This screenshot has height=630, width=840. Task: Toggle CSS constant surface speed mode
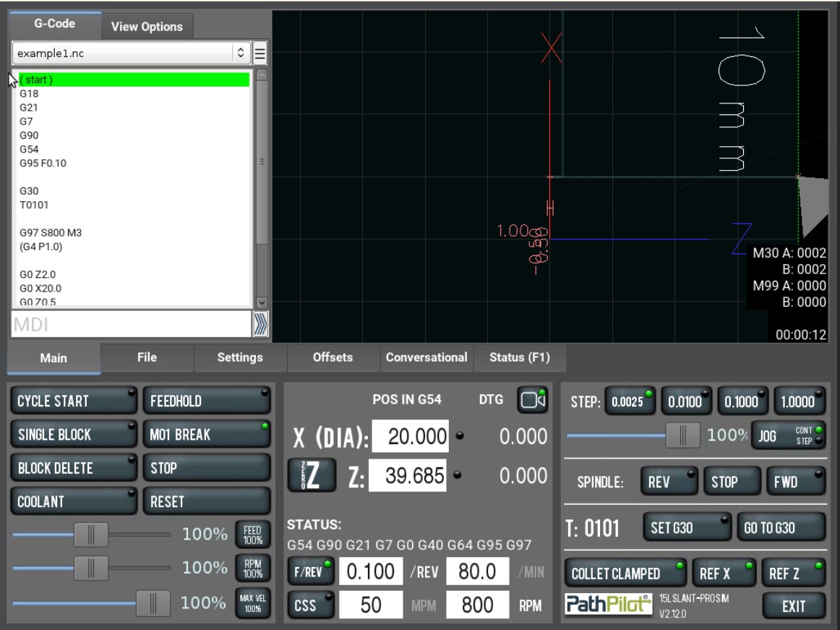point(312,605)
